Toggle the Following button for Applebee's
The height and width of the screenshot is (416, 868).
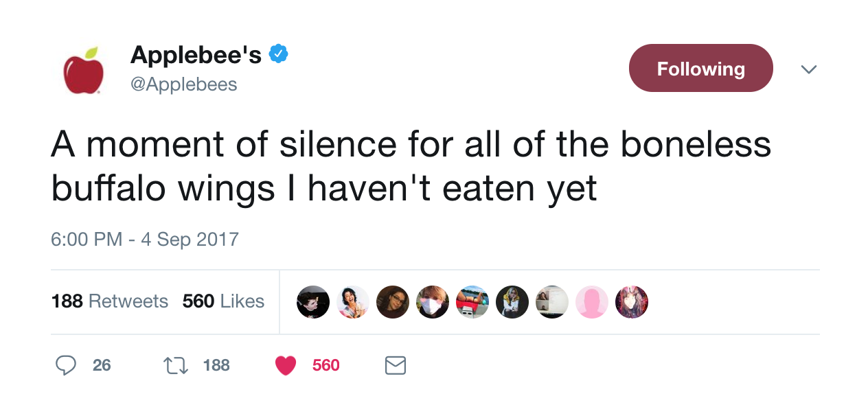700,68
